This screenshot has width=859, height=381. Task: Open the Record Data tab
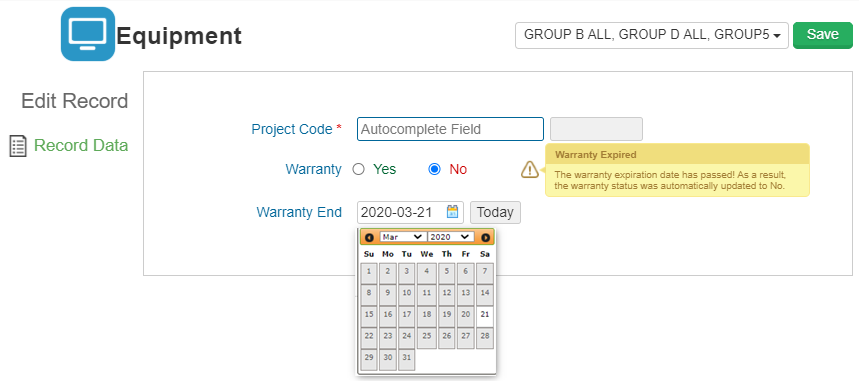[81, 145]
